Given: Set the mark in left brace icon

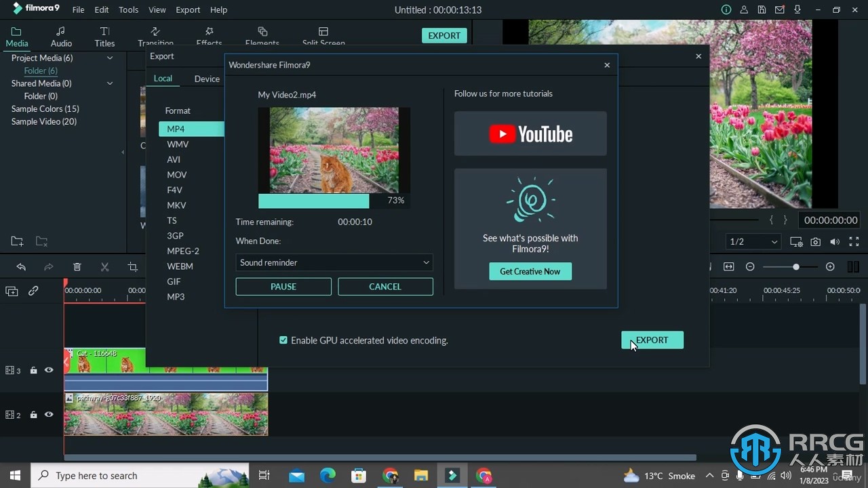Looking at the screenshot, I should 772,220.
